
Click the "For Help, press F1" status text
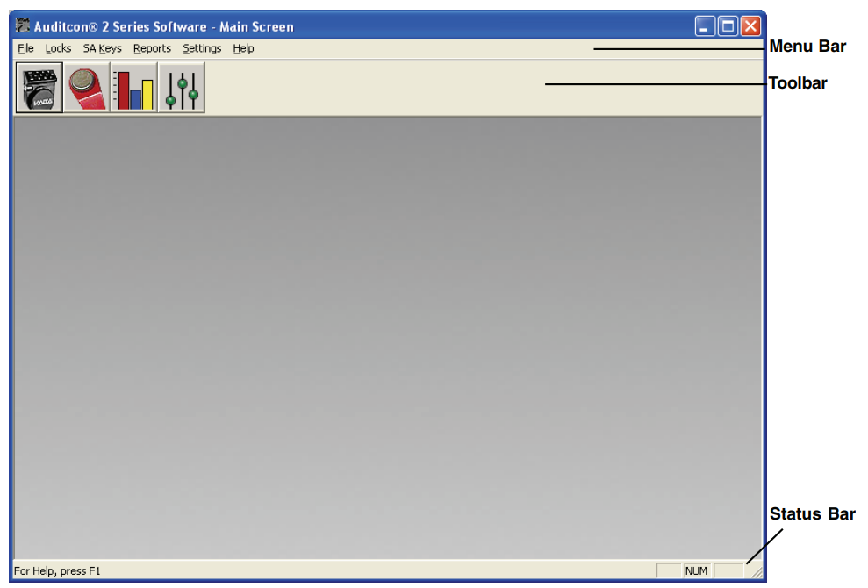[58, 571]
